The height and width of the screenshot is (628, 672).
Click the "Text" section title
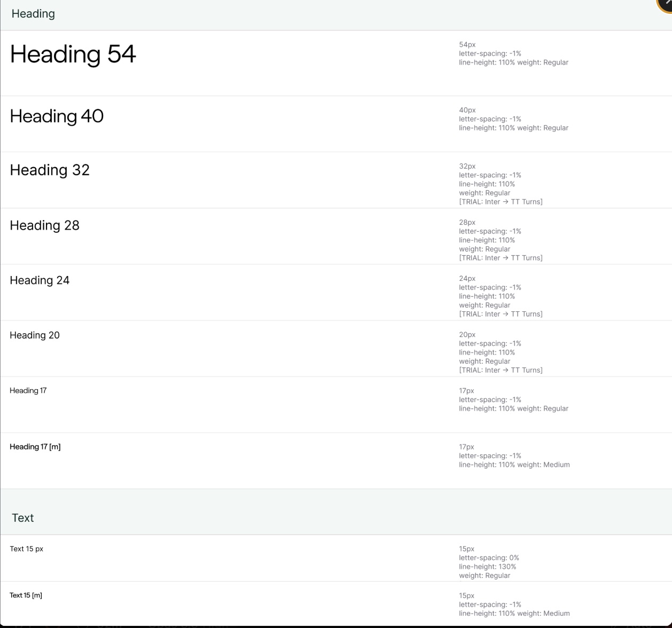click(23, 518)
